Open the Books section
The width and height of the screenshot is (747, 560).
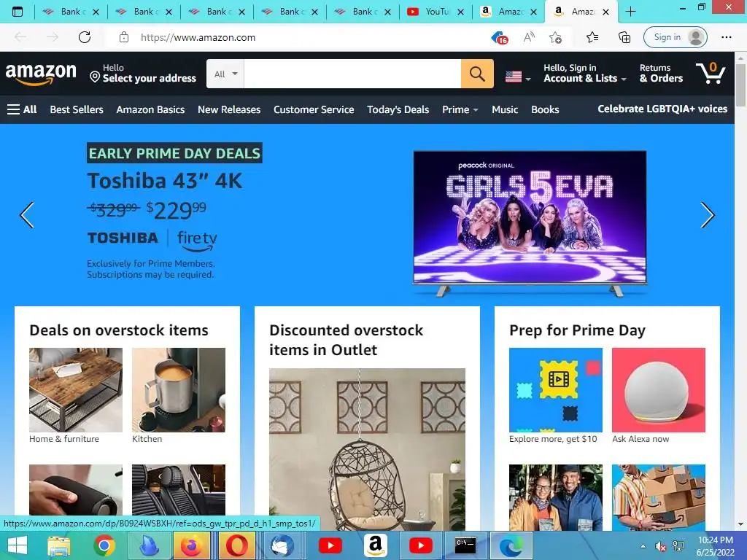[545, 109]
